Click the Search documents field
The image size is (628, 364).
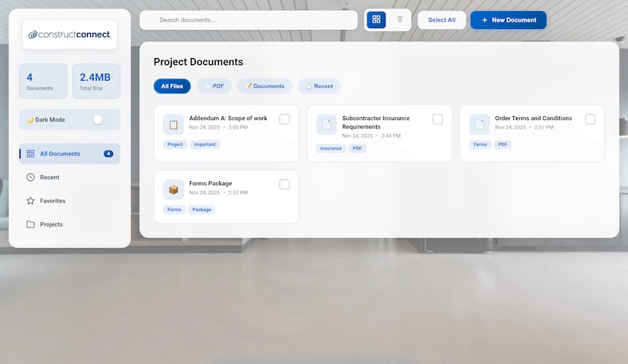click(x=248, y=20)
